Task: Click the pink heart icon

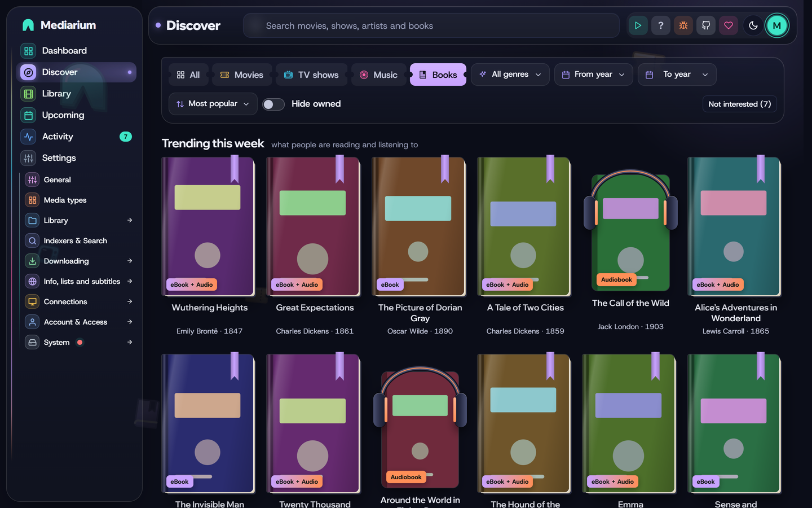Action: point(728,25)
